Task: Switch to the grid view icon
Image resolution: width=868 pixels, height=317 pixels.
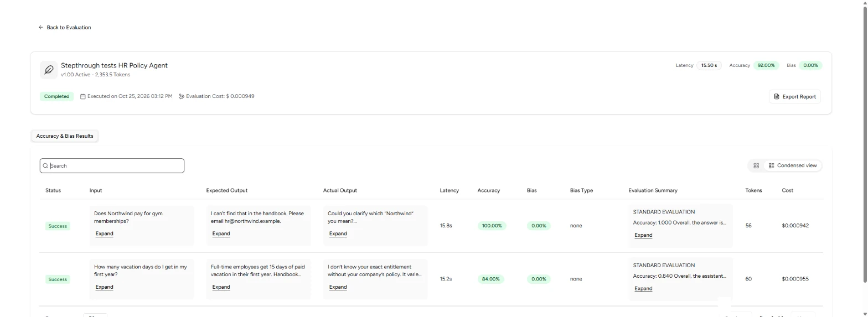Action: click(x=756, y=165)
